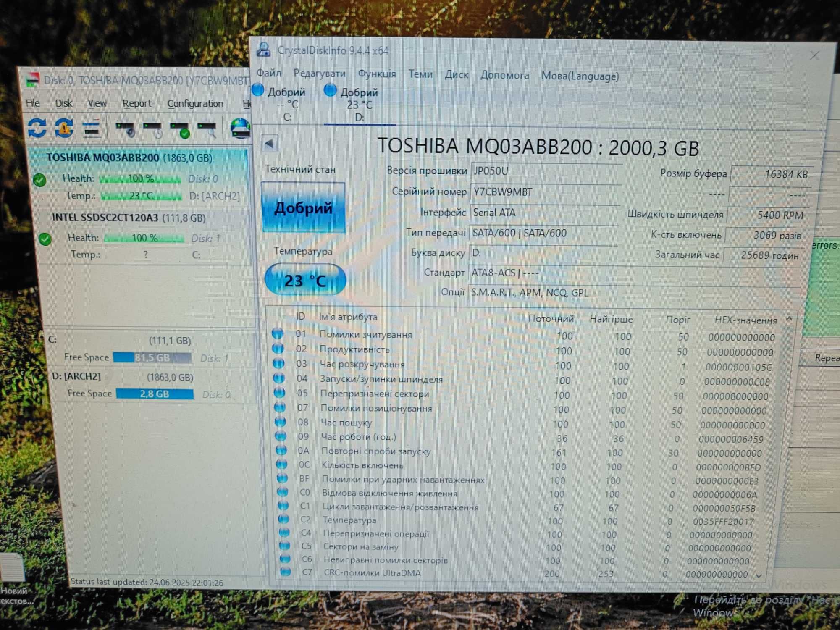Click the Добрий health status button
This screenshot has height=630, width=840.
(303, 207)
